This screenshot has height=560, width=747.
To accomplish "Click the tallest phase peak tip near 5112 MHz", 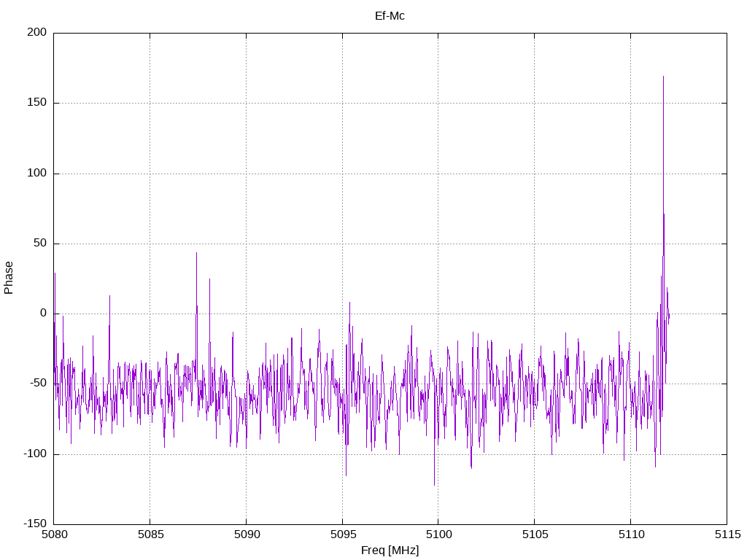I will click(x=663, y=77).
